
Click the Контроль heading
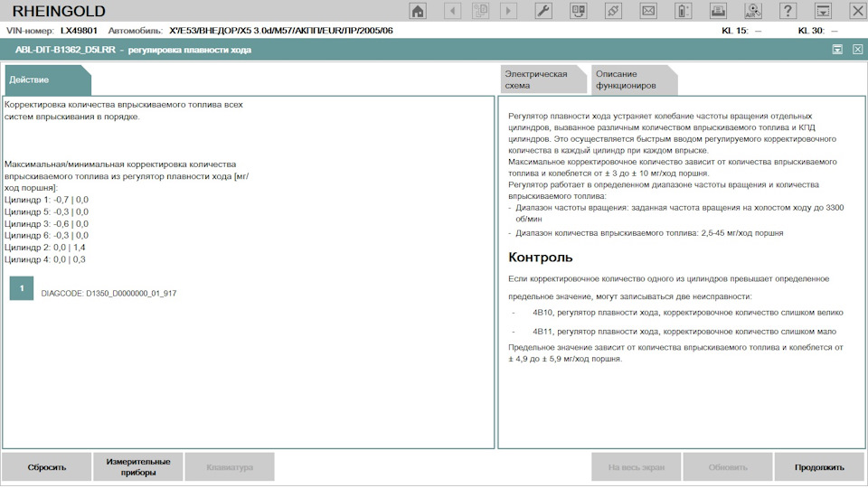pos(541,258)
